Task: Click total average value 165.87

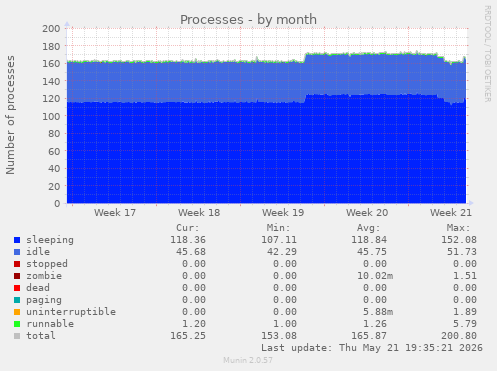Action: (369, 336)
